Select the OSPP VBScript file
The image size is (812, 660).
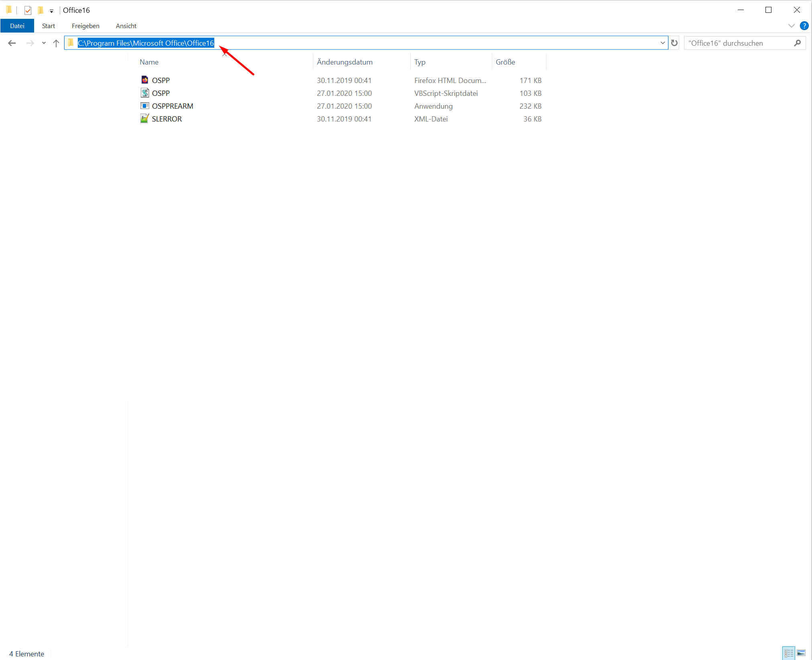(x=161, y=93)
